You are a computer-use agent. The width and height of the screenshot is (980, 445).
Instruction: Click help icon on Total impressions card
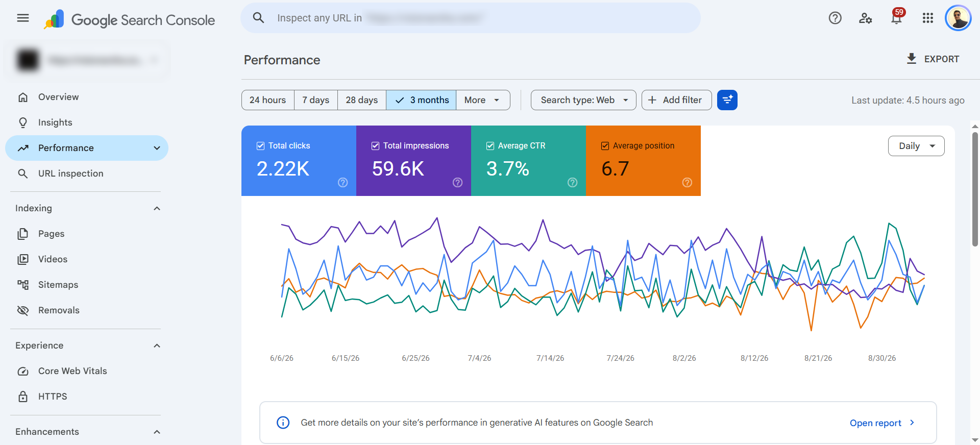coord(458,183)
